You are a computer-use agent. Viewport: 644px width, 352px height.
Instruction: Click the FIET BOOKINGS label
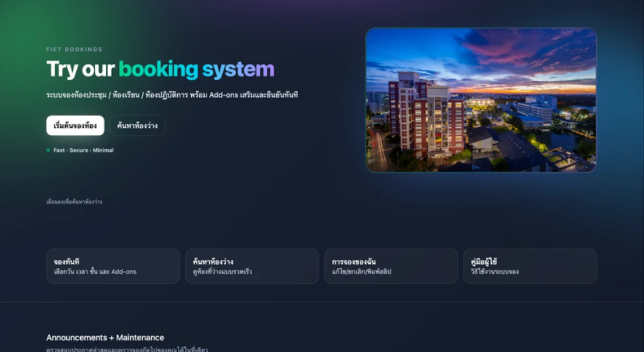74,49
